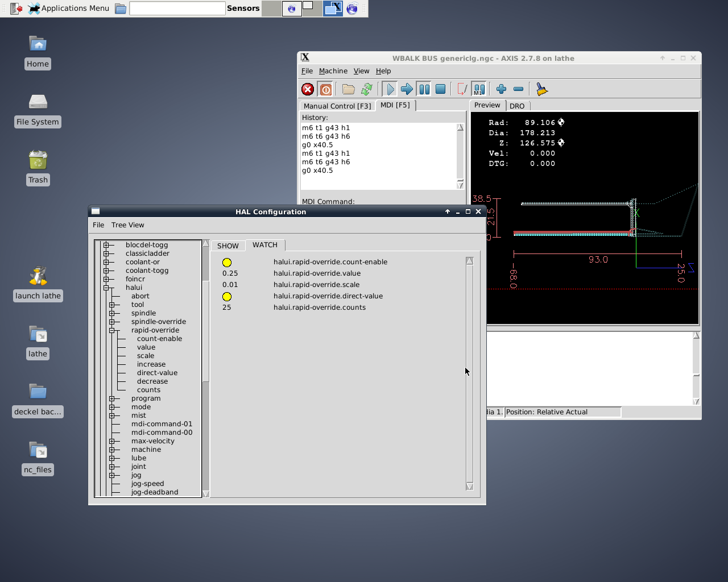Expand the spindle-override tree node

tap(112, 322)
